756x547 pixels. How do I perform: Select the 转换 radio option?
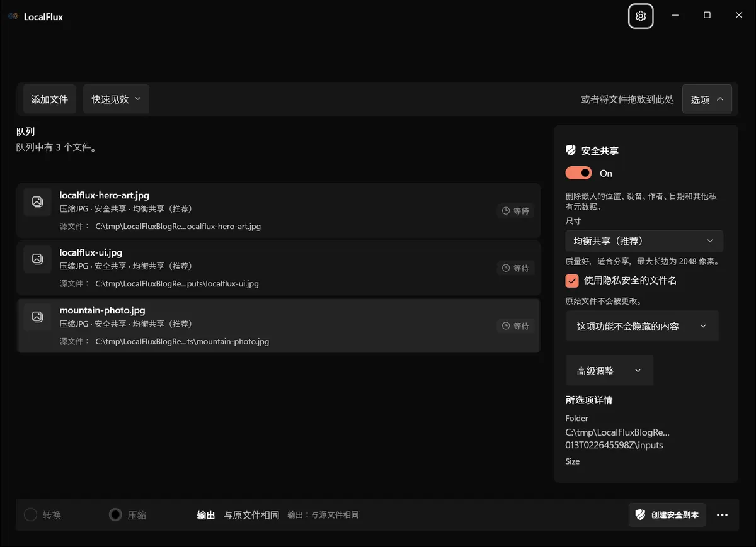(43, 515)
